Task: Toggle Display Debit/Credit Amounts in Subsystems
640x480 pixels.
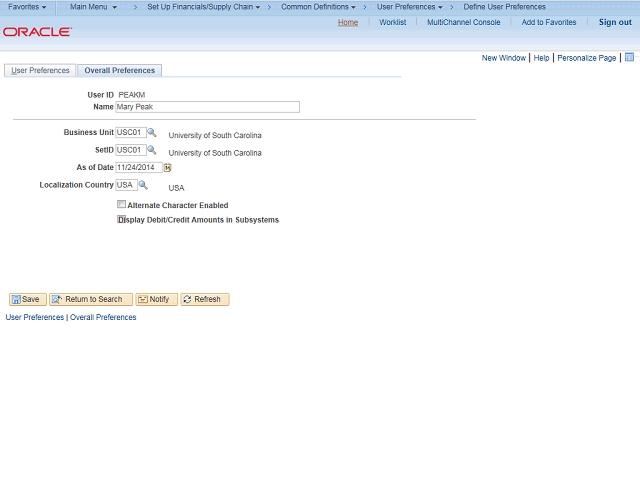Action: (x=121, y=220)
